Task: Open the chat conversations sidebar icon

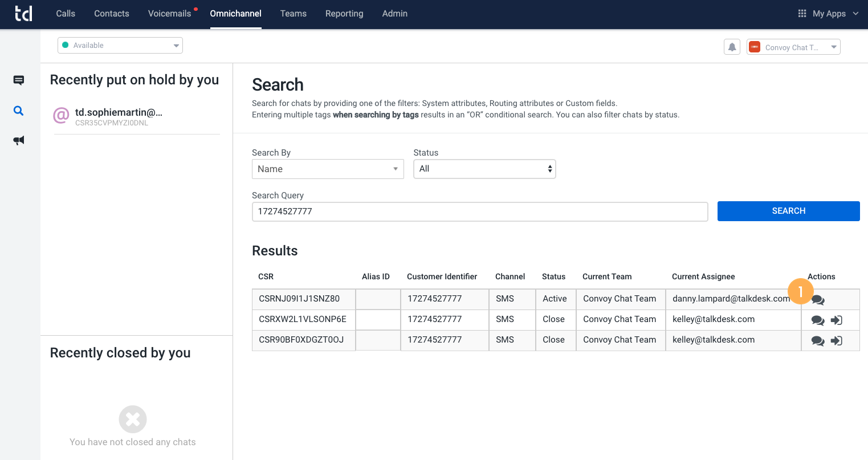Action: pos(19,80)
